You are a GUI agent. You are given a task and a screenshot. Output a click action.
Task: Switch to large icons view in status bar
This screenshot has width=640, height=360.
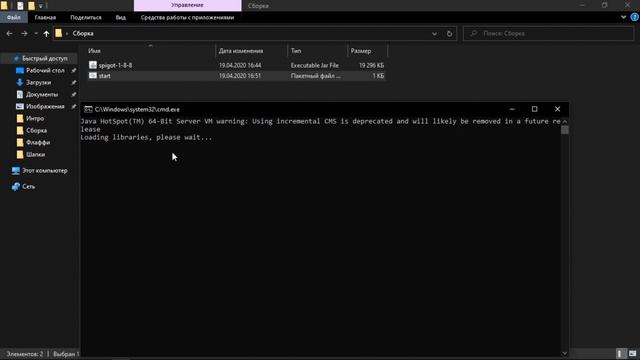(632, 353)
